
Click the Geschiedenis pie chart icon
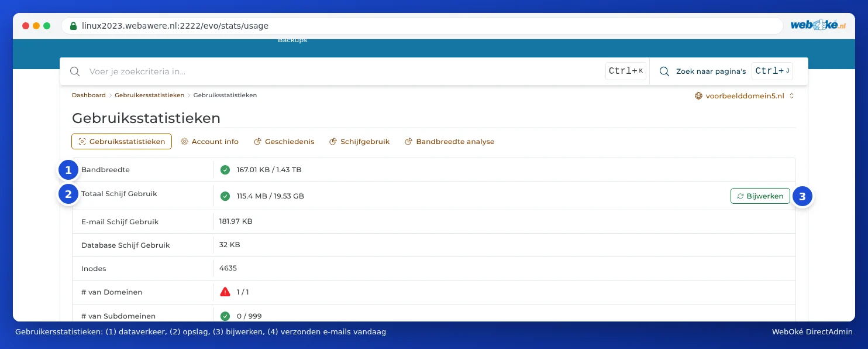257,142
